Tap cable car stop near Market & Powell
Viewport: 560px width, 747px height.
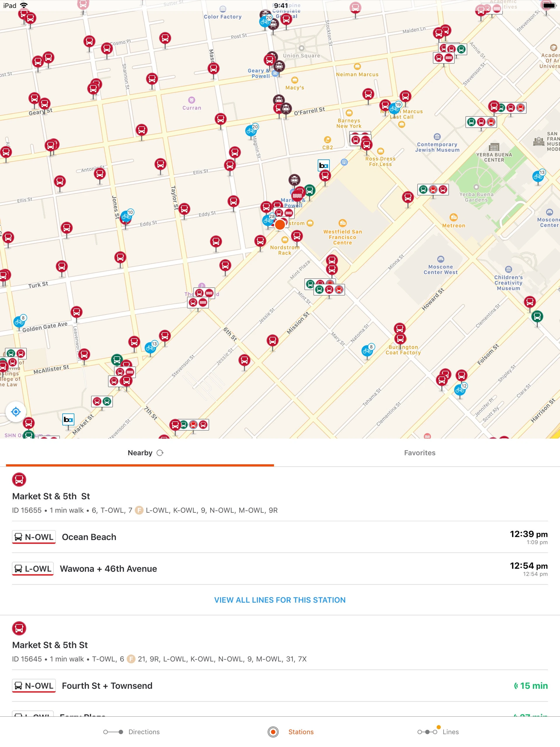[294, 179]
